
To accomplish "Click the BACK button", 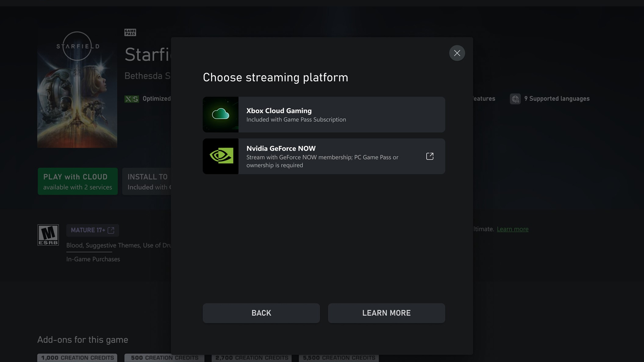I will click(x=261, y=313).
